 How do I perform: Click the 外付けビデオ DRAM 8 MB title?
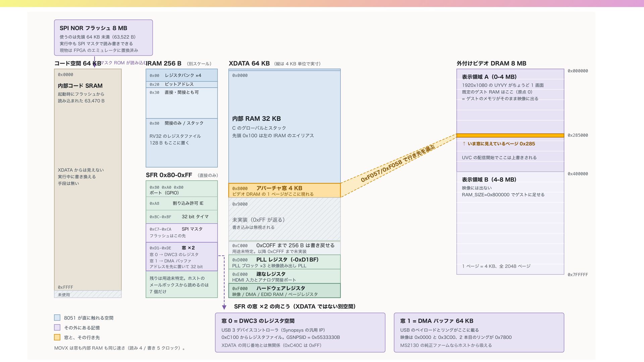pos(491,63)
